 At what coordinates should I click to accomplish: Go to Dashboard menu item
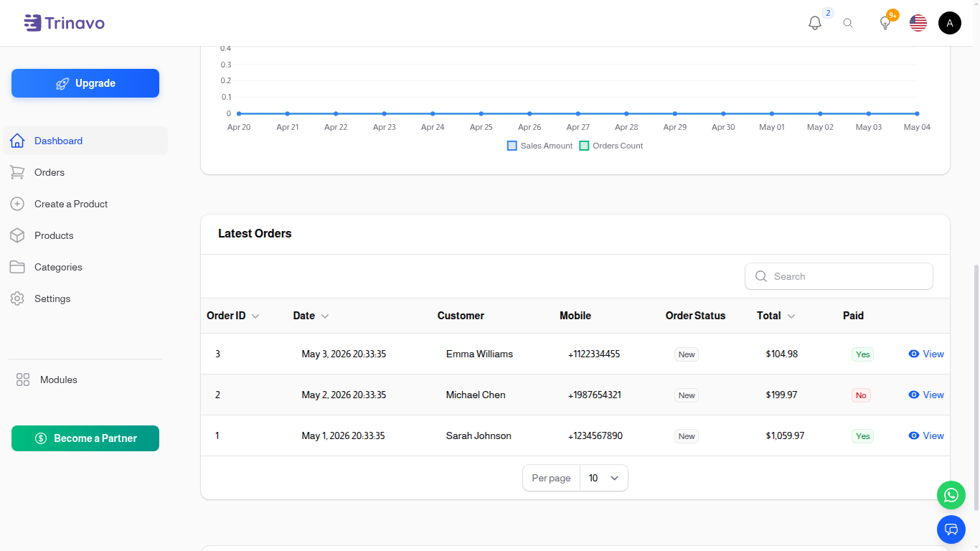[85, 141]
